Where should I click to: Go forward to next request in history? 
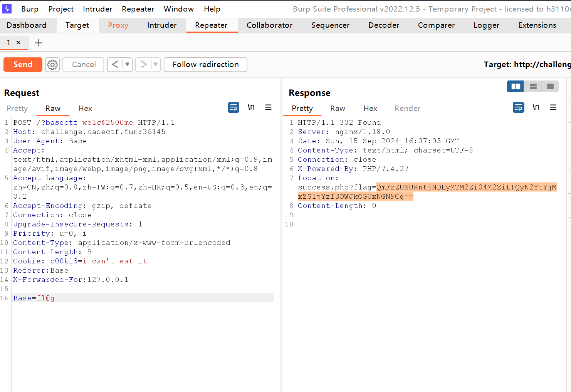[x=143, y=65]
